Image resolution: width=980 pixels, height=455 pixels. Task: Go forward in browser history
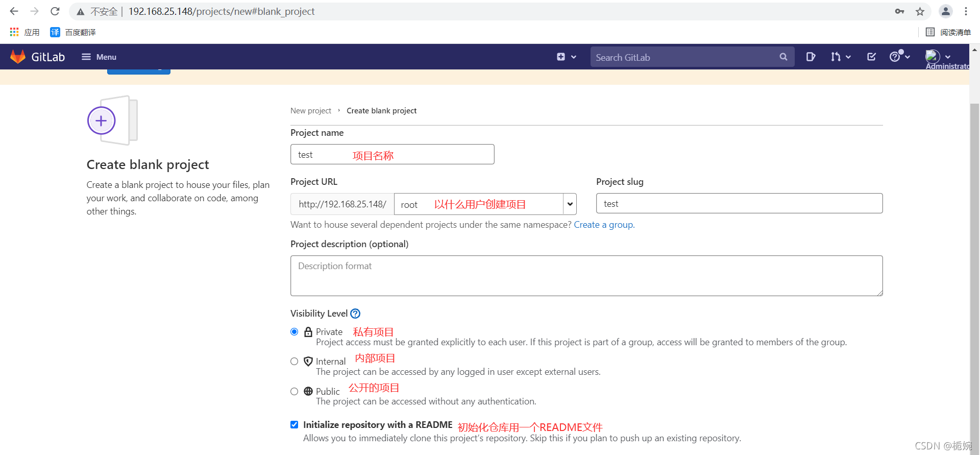[34, 11]
